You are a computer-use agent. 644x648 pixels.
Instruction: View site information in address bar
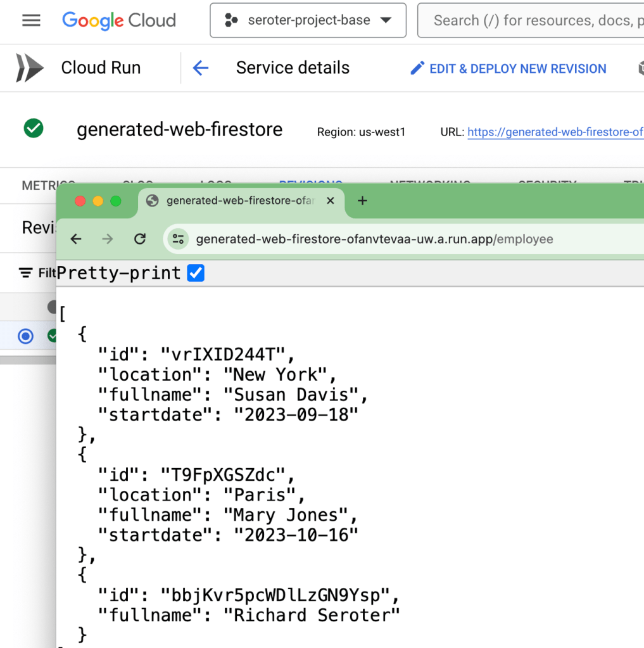click(179, 239)
